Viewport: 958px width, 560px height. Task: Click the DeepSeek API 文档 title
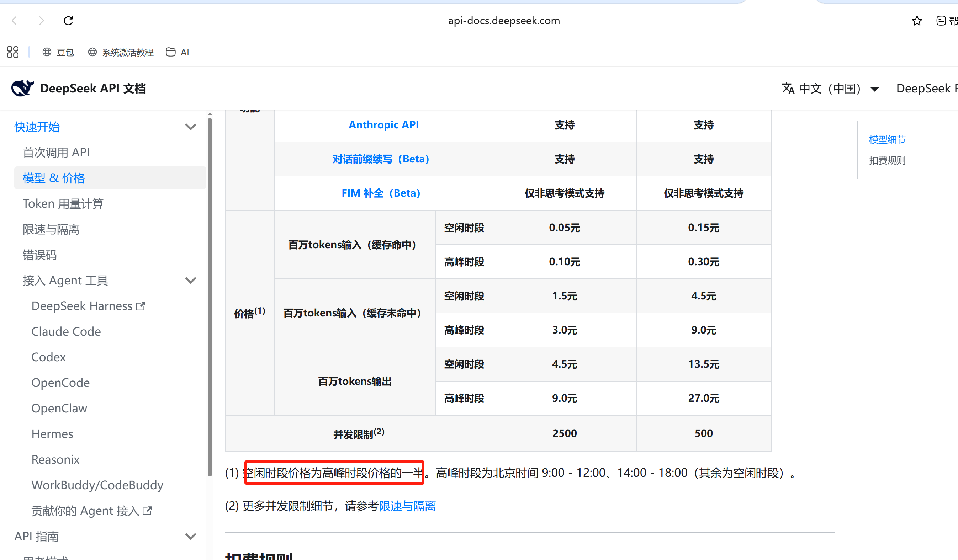tap(93, 89)
